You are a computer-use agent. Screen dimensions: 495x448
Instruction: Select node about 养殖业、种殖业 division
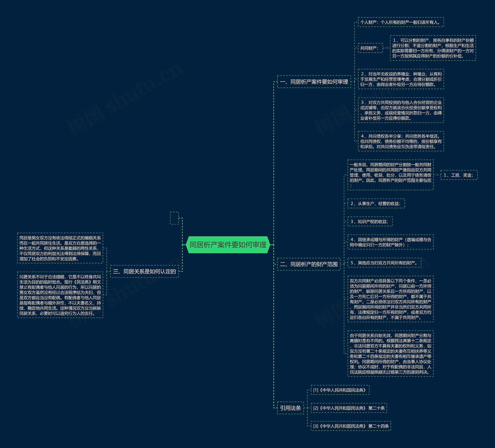401,79
